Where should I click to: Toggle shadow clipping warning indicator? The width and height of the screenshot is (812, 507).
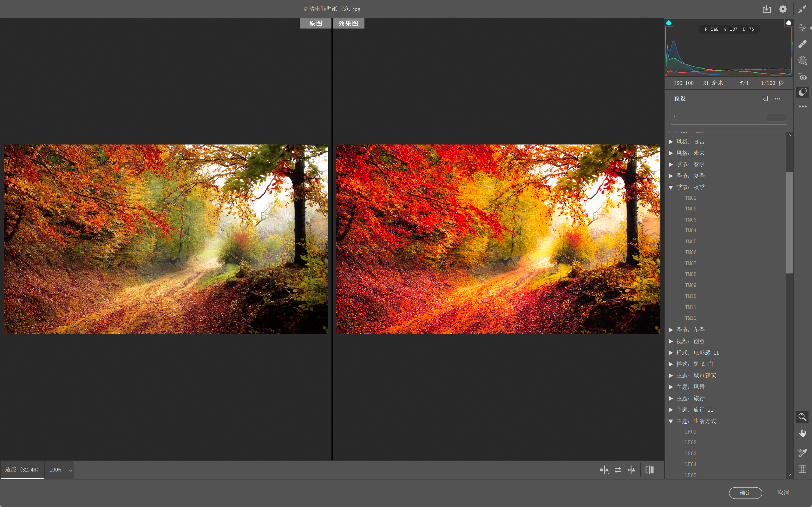[669, 23]
